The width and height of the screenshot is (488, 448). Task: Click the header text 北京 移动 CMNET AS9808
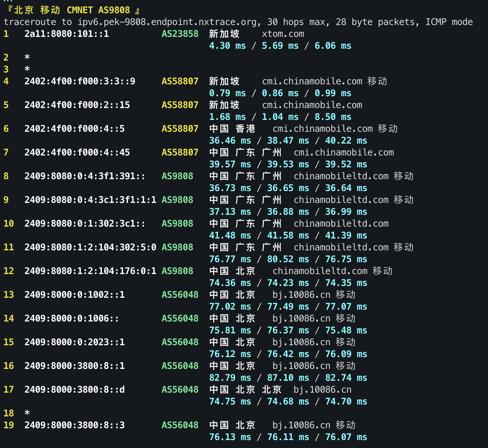72,10
